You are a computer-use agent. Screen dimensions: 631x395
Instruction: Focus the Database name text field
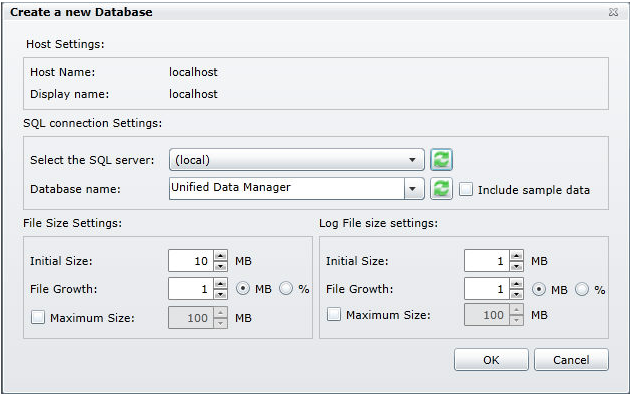[287, 188]
